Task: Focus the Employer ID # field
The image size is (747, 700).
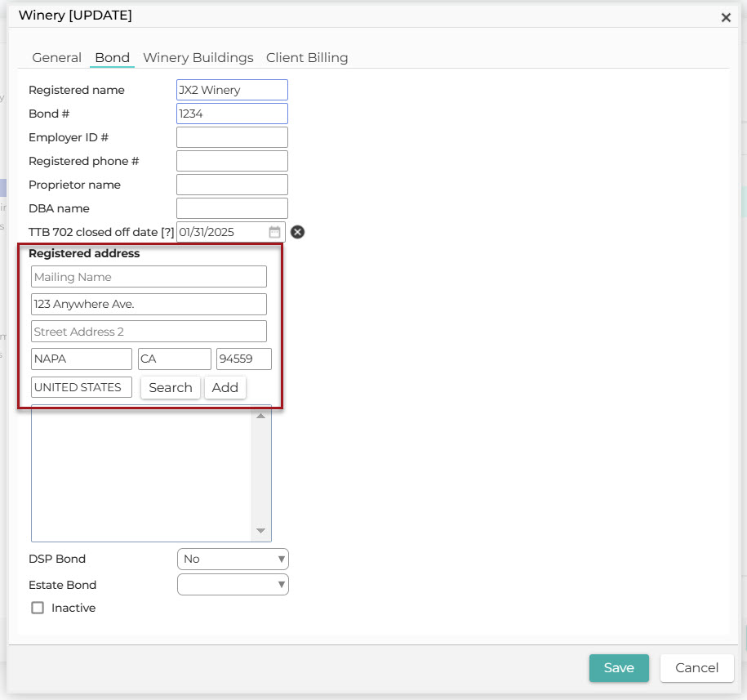Action: click(232, 137)
